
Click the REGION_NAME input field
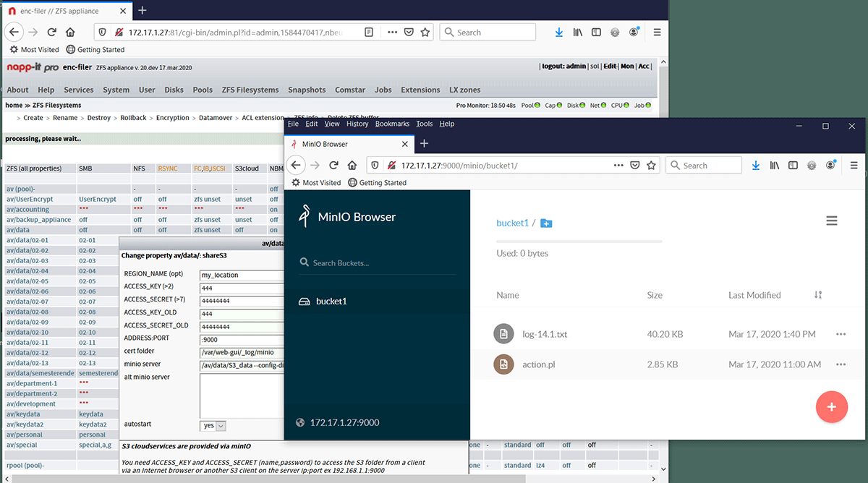[x=242, y=275]
